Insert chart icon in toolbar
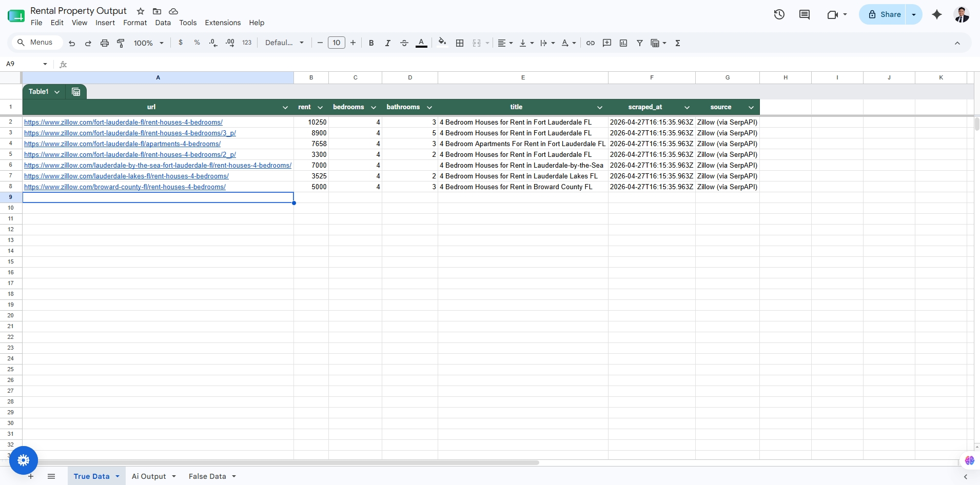980x485 pixels. [623, 43]
